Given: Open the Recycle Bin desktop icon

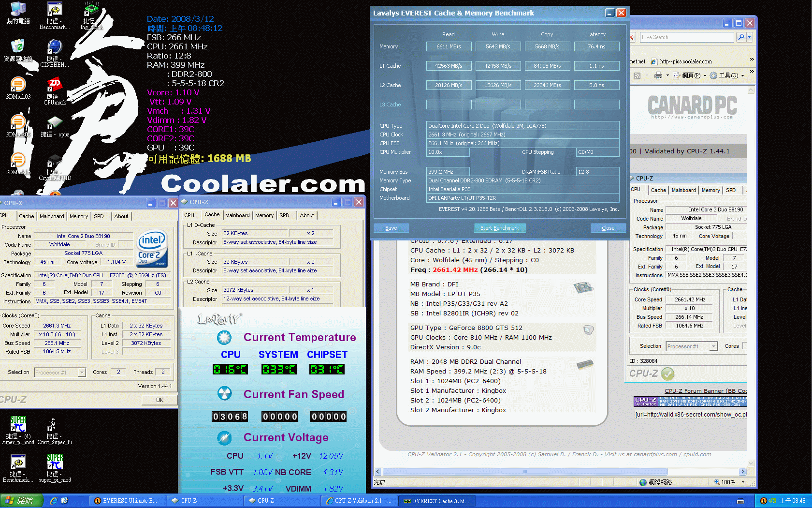Looking at the screenshot, I should (18, 50).
